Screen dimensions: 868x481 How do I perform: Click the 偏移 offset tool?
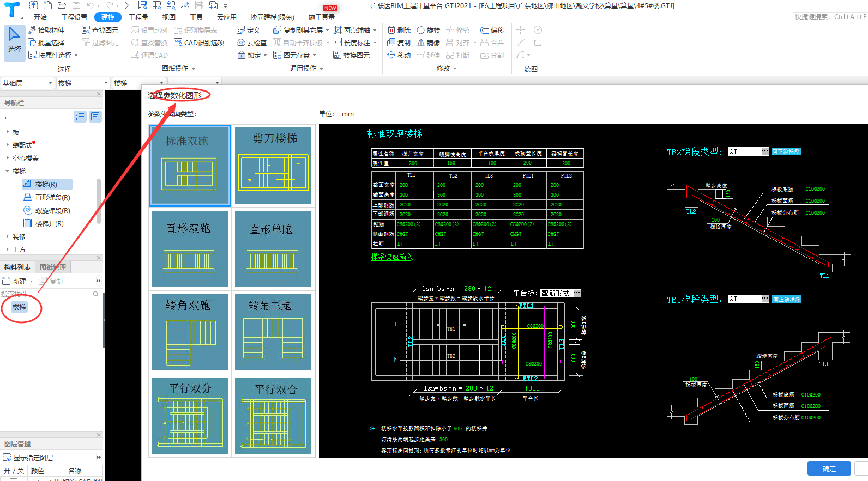492,30
